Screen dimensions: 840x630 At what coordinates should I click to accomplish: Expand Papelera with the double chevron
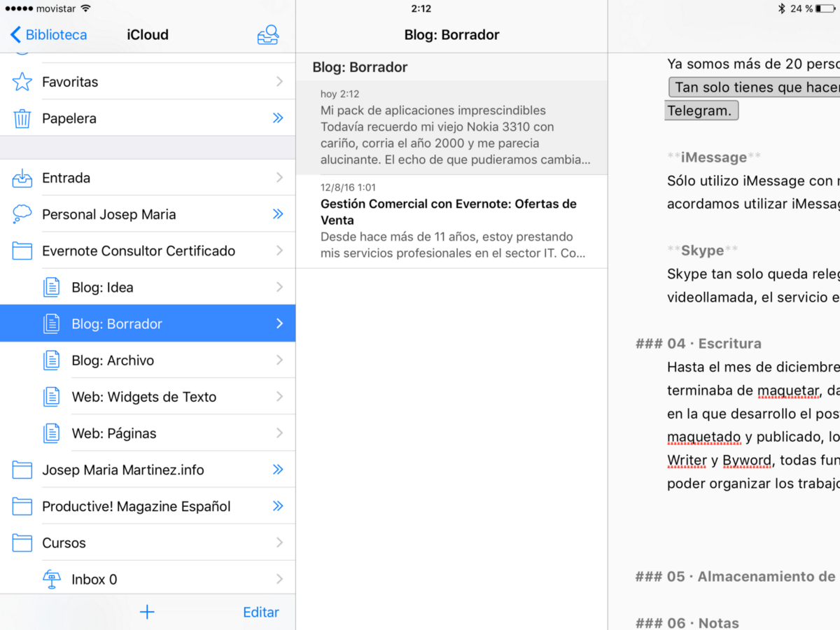[x=278, y=118]
